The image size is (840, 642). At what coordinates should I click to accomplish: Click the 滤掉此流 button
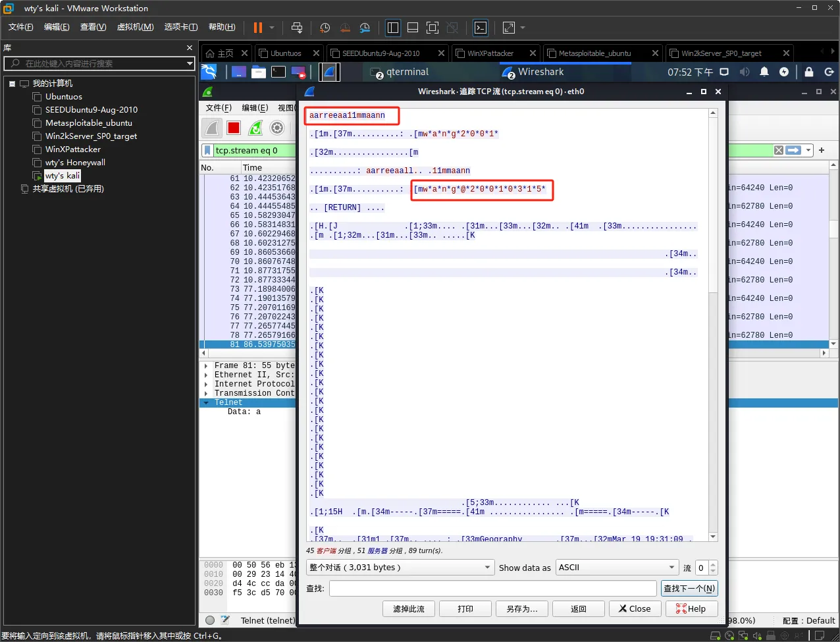coord(409,609)
